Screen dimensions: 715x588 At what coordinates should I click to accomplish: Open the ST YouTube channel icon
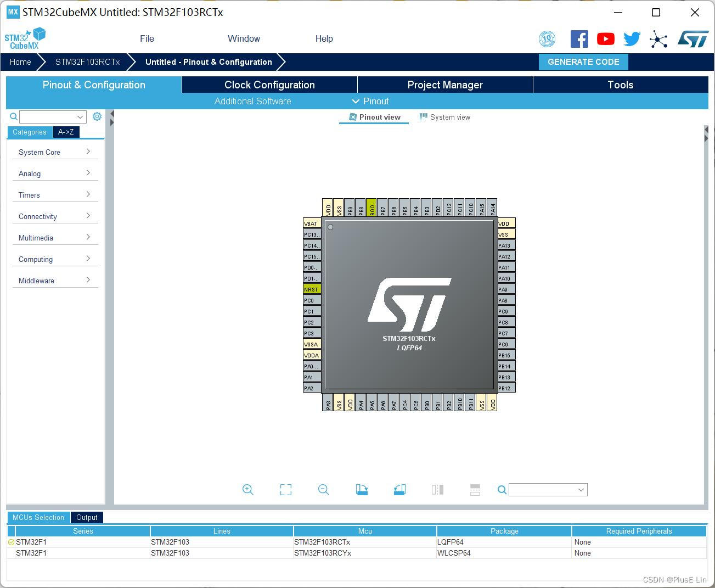606,39
